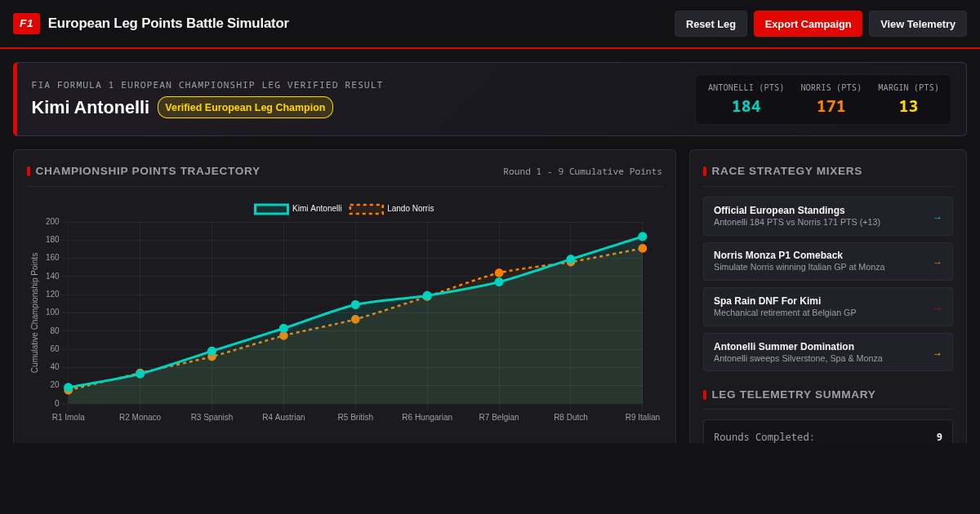Click Norris data point at R5 British
The height and width of the screenshot is (514, 980).
355,319
